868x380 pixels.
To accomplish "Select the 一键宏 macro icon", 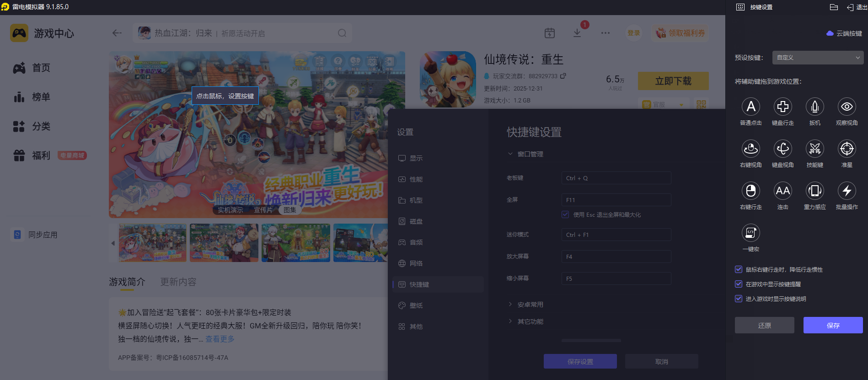I will [750, 233].
